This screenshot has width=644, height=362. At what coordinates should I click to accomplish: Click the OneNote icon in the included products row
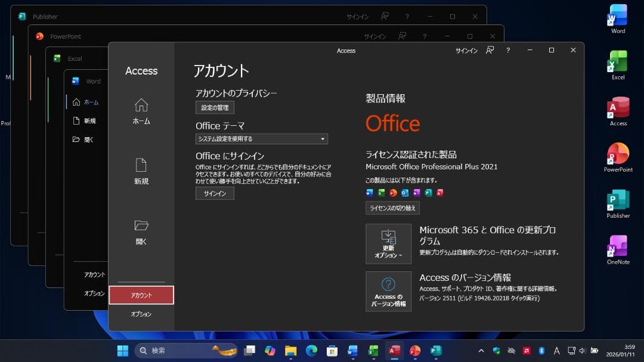[x=416, y=193]
